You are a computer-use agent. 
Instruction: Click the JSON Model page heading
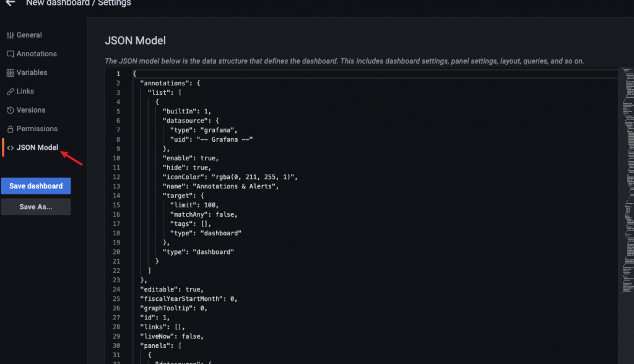pyautogui.click(x=135, y=40)
